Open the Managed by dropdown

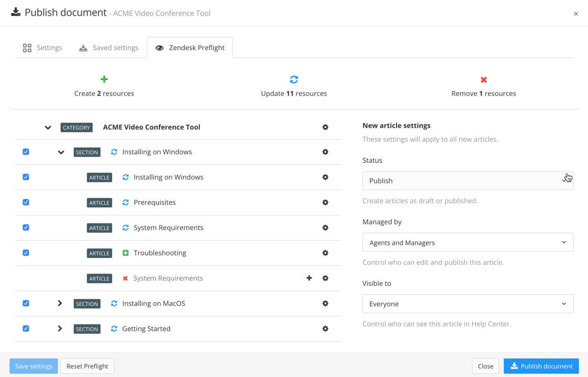tap(468, 242)
